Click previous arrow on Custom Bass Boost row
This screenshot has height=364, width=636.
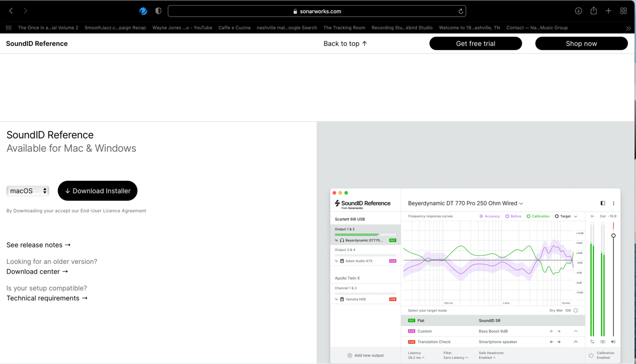[551, 331]
